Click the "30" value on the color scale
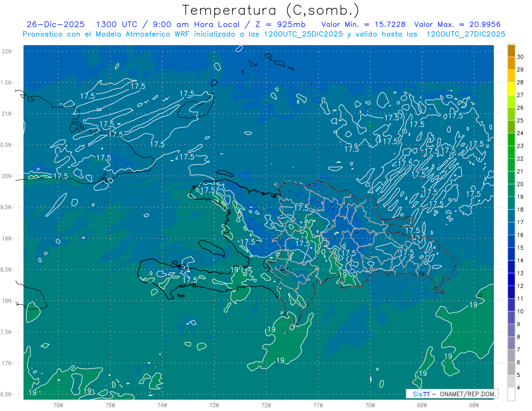 (520, 57)
